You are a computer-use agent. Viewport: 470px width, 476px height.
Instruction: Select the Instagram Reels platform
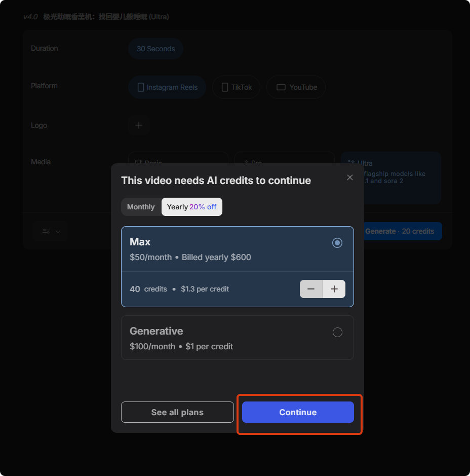coord(167,87)
